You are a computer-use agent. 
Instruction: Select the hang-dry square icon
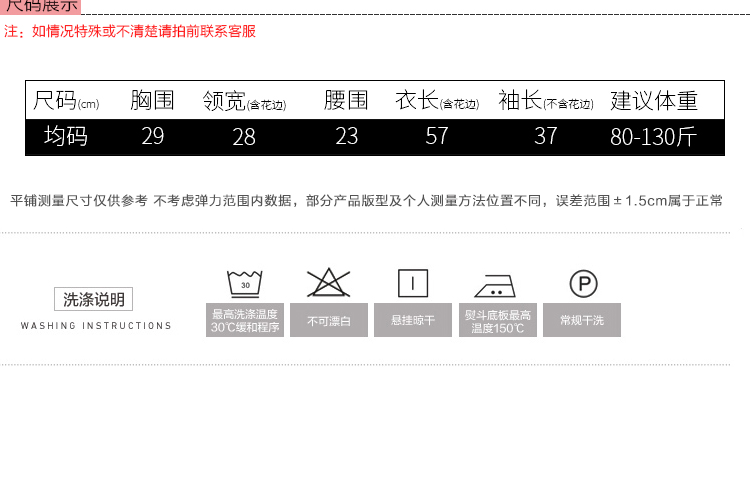pos(412,283)
